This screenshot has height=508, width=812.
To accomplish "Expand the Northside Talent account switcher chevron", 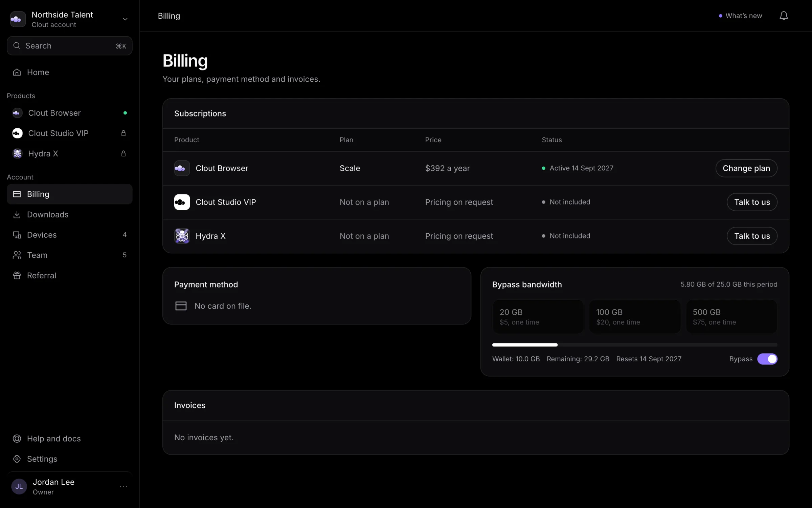I will click(x=125, y=19).
